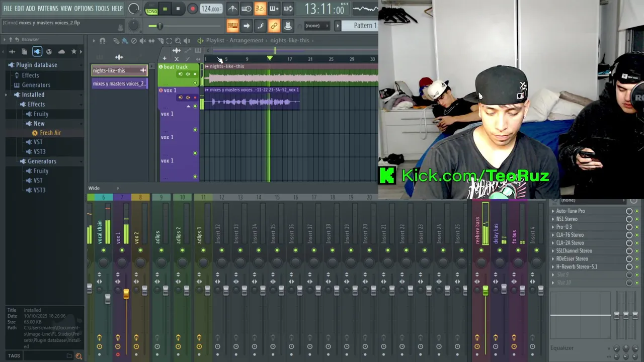Open the Pattern 1 selector
This screenshot has height=362, width=644.
click(x=361, y=26)
